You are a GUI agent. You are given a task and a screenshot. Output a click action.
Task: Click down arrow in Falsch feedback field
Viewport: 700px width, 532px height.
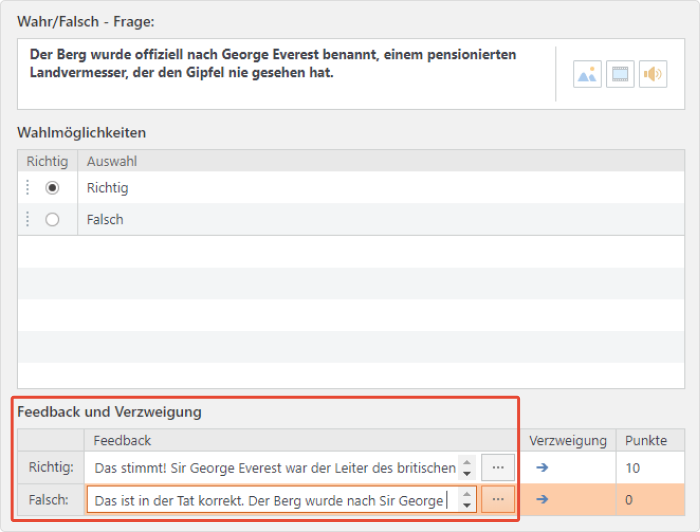pos(467,505)
